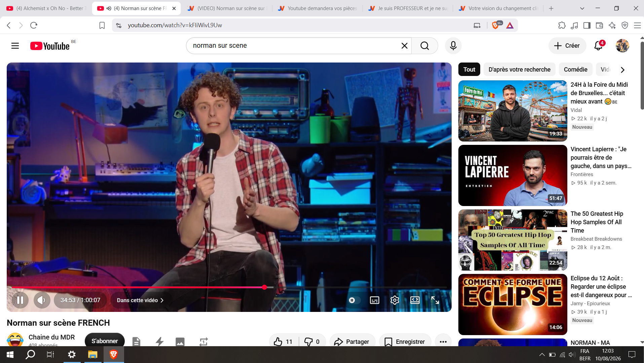The height and width of the screenshot is (363, 644).
Task: Enter full screen mode
Action: (435, 300)
